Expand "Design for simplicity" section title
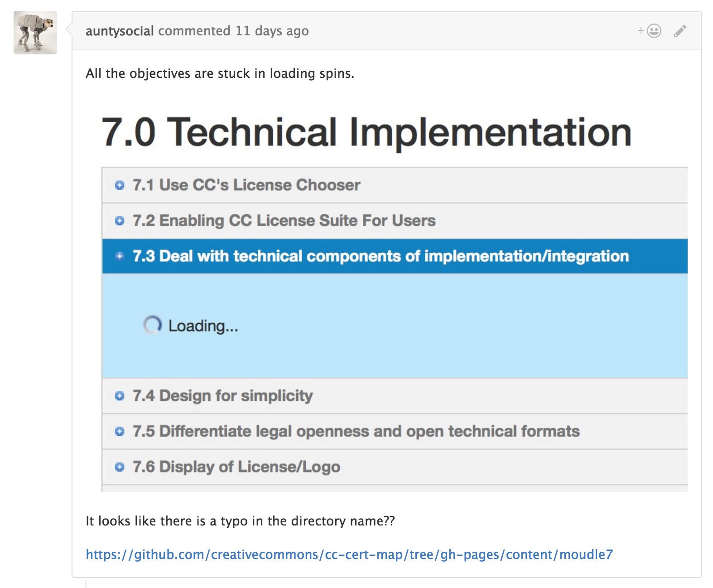The width and height of the screenshot is (713, 588). 222,396
